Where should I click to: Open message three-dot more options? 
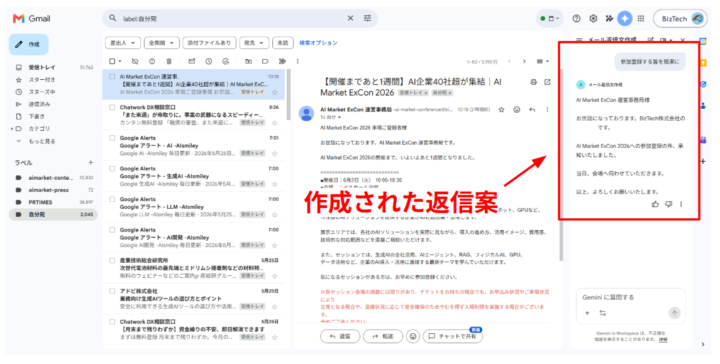[x=547, y=110]
